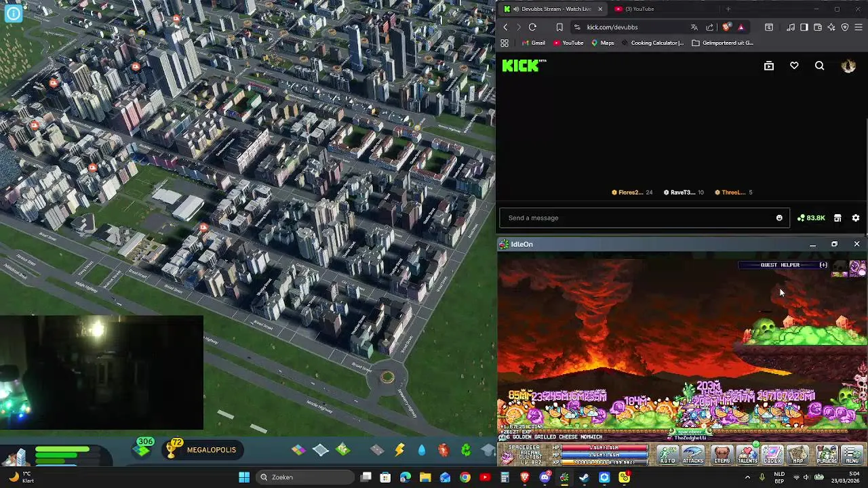This screenshot has height=488, width=868.
Task: Open the 306 expansion tiles icon
Action: [x=143, y=447]
